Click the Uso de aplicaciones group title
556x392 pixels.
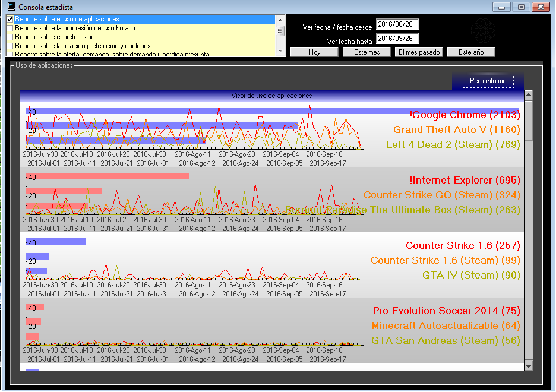tap(44, 65)
